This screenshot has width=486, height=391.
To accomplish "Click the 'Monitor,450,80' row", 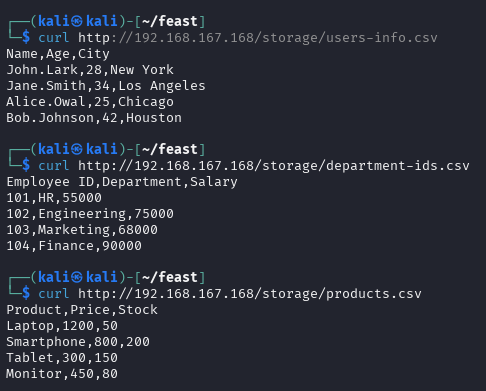I will (x=62, y=374).
